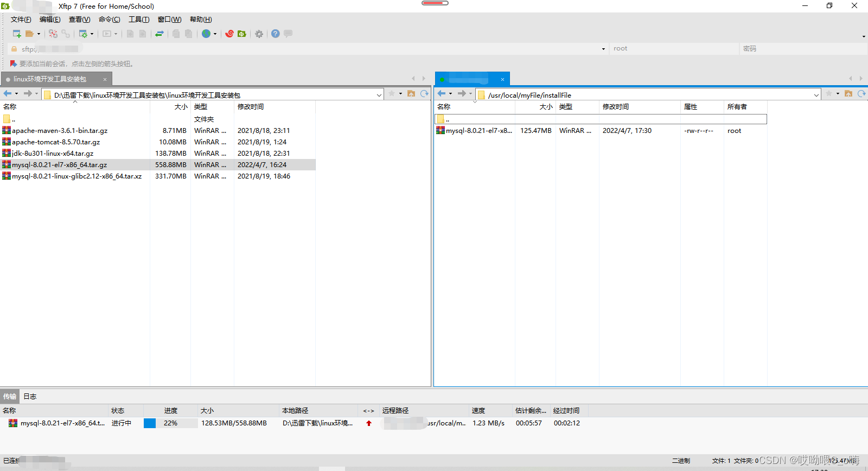Expand the local path dropdown
Viewport: 868px width, 471px height.
379,95
